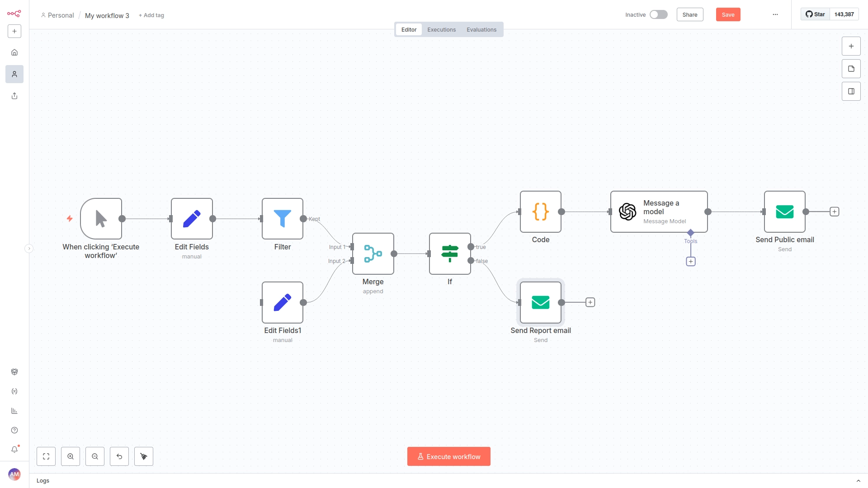Open the workflow options ellipsis menu
Screen dimensions: 868x488
[x=775, y=14]
